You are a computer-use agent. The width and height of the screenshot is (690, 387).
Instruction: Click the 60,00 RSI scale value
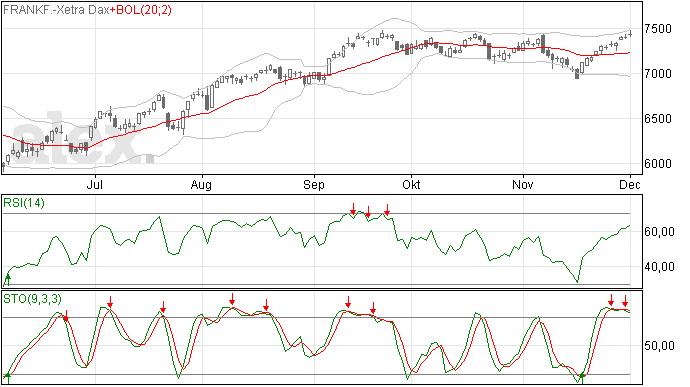(x=659, y=232)
